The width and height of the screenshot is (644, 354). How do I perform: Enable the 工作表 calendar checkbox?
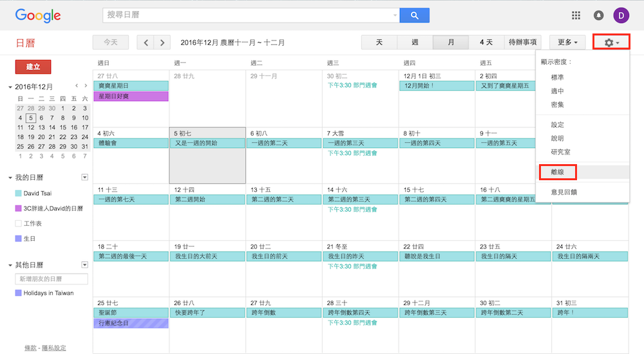pyautogui.click(x=18, y=223)
